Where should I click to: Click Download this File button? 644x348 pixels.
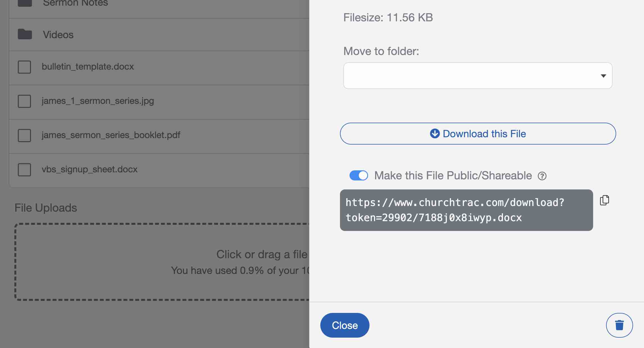point(478,134)
